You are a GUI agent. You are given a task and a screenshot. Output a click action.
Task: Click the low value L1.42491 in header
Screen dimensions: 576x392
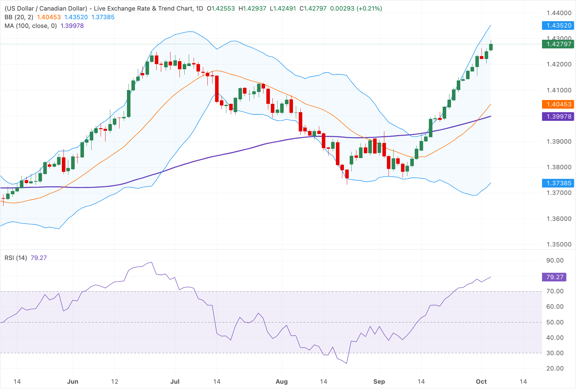[283, 8]
